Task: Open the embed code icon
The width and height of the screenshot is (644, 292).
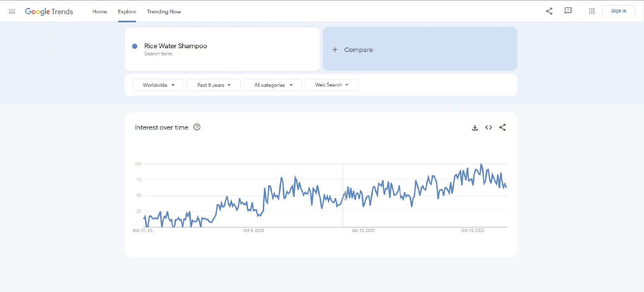Action: [488, 128]
